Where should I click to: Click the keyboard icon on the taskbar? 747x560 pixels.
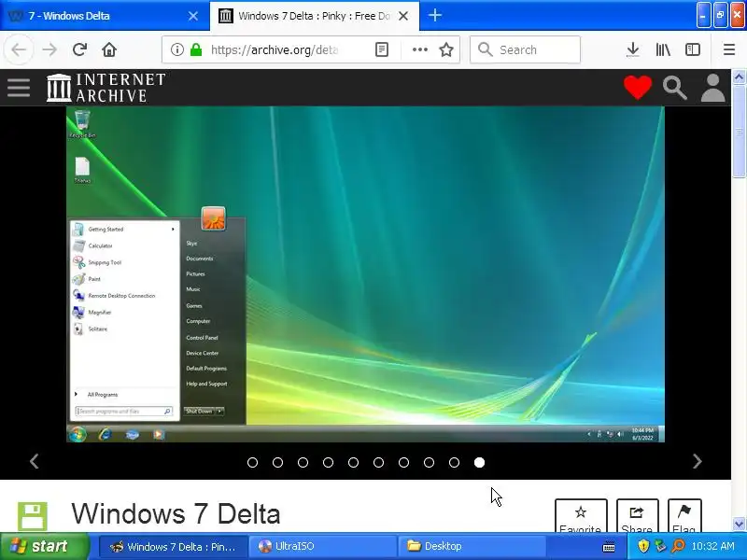(x=609, y=547)
